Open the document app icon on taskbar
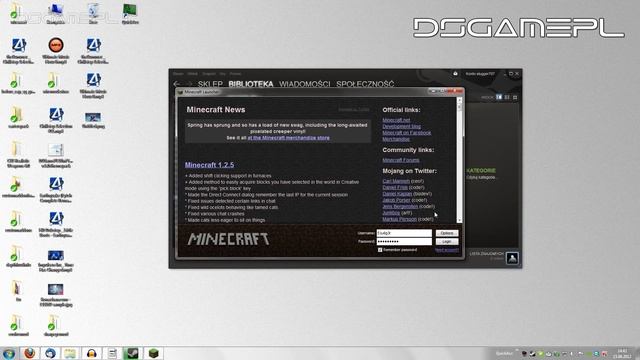This screenshot has width=640, height=360. point(112,353)
